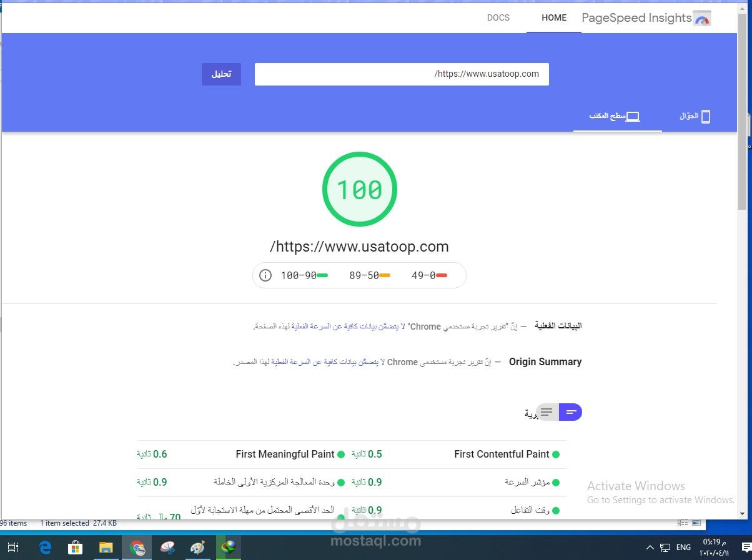Click the green dot next to First Meaningful Paint
The image size is (752, 560).
coord(341,454)
